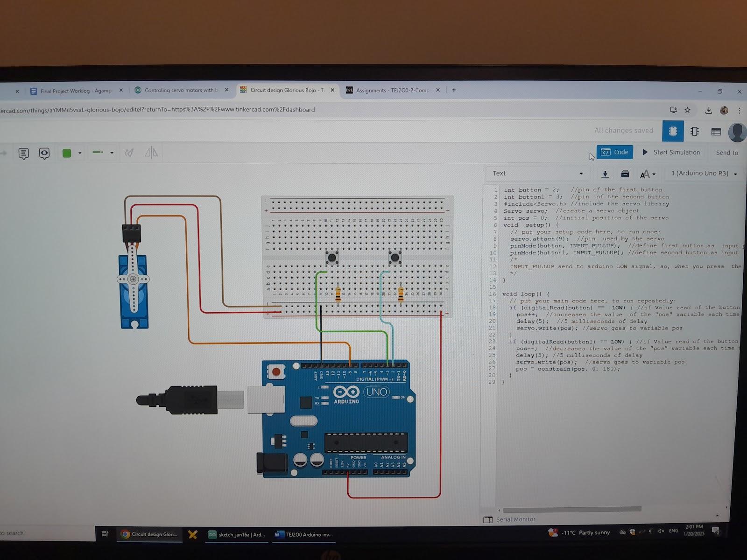Click the 'All changes saved' status text
Image resolution: width=747 pixels, height=560 pixels.
(623, 131)
